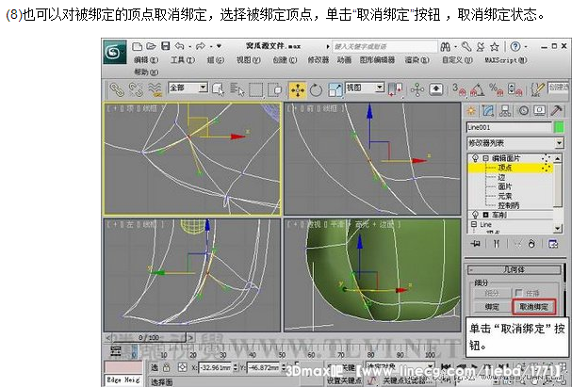
Task: Click the Help question mark icon
Action: coord(515,46)
